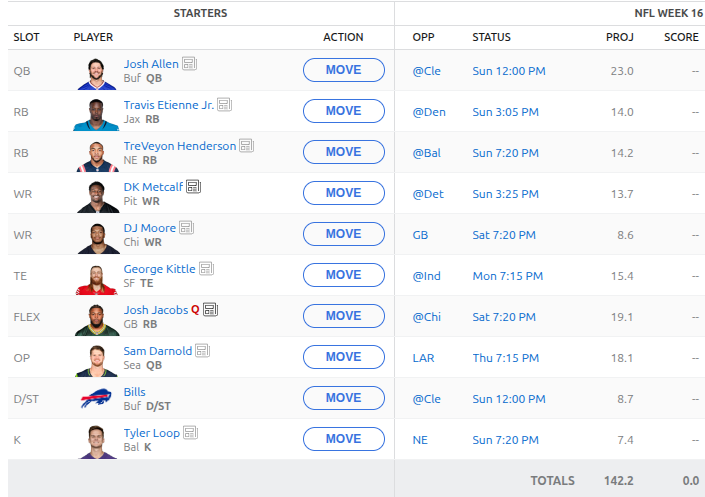
Task: Open George Kittle's player news icon
Action: pyautogui.click(x=206, y=269)
